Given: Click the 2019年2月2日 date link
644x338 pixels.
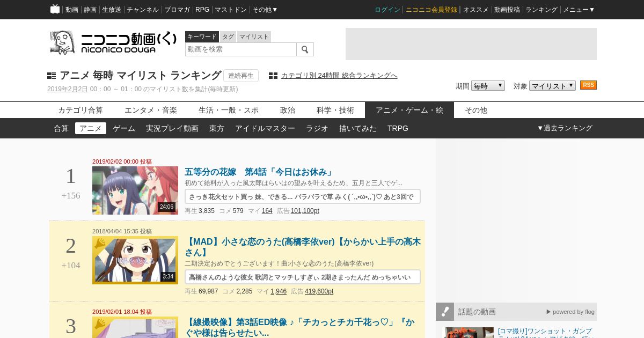Looking at the screenshot, I should [68, 89].
